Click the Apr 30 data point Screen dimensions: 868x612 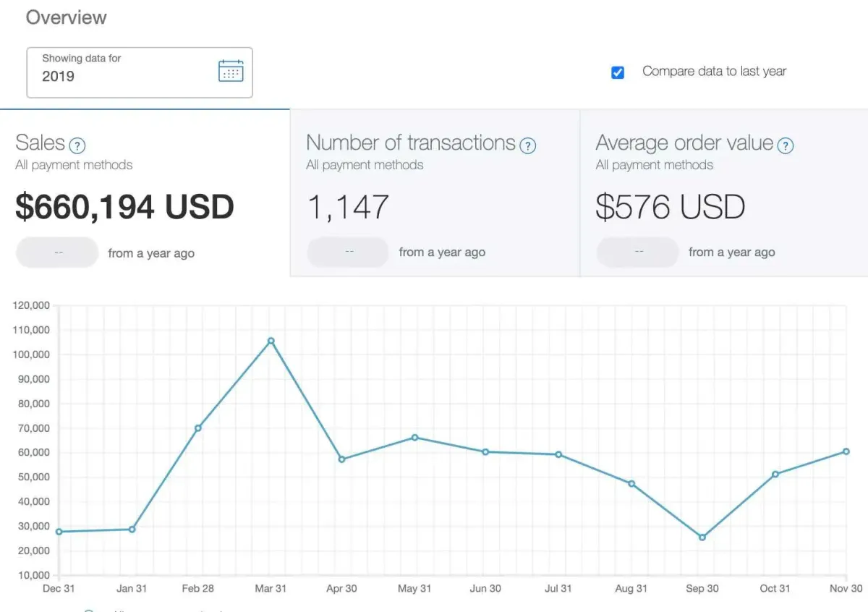(341, 459)
